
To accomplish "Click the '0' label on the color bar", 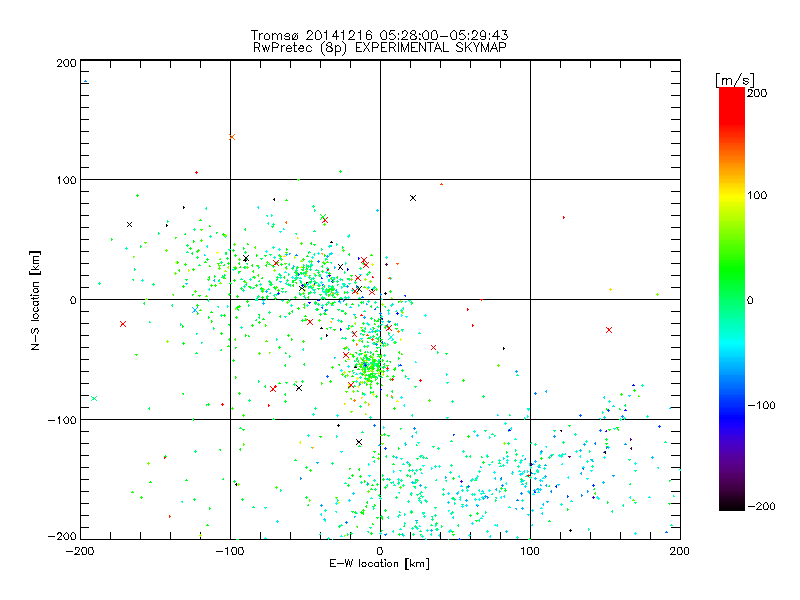I will click(x=750, y=300).
